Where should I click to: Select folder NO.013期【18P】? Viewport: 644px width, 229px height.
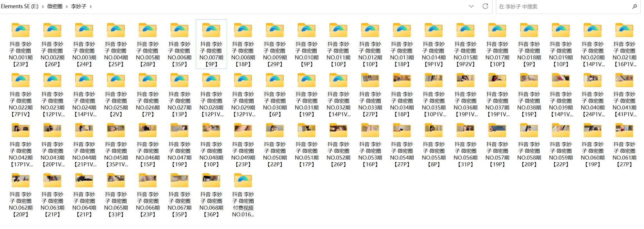click(402, 44)
